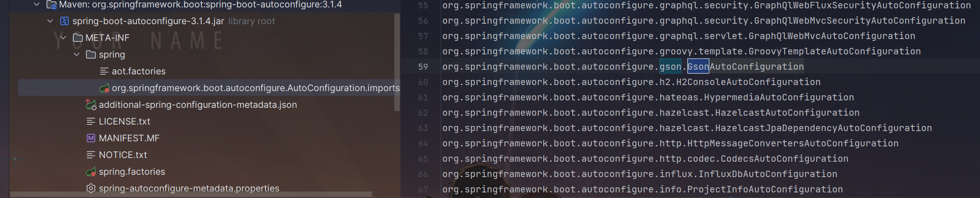
Task: Click line number 59 in editor gutter
Action: coord(423,67)
